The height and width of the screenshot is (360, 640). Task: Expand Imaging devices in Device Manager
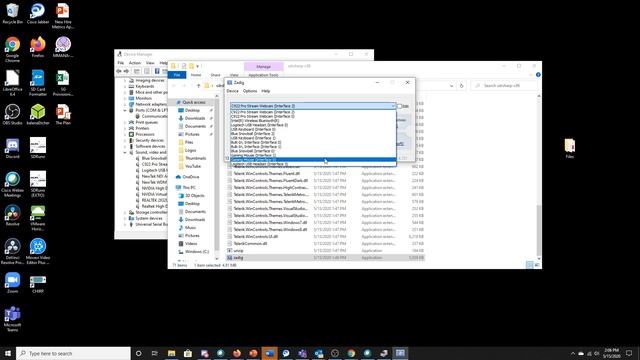point(125,80)
